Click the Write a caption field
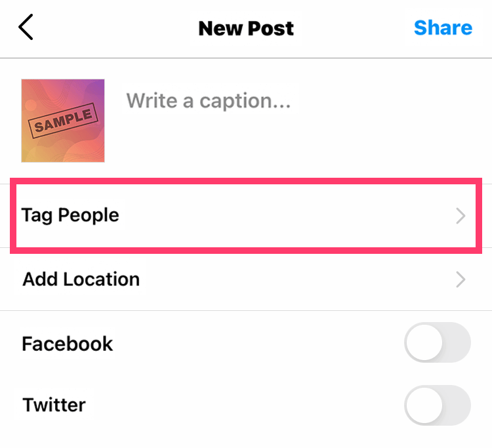The image size is (492, 448). 209,101
